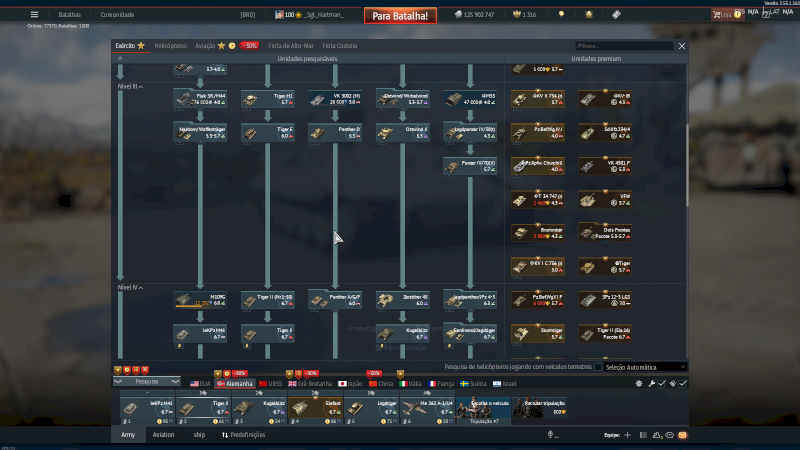This screenshot has height=450, width=800.
Task: Switch to the Helicópteros tab
Action: 170,46
